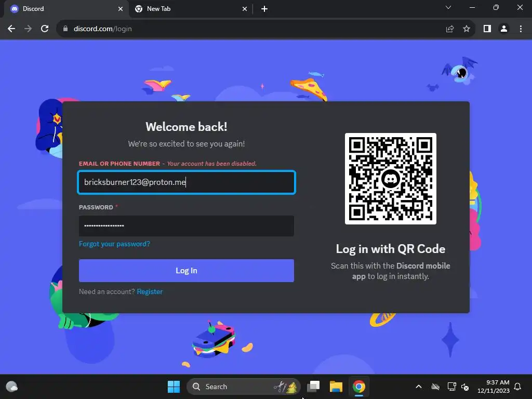Go back using the browser back arrow

click(x=11, y=29)
